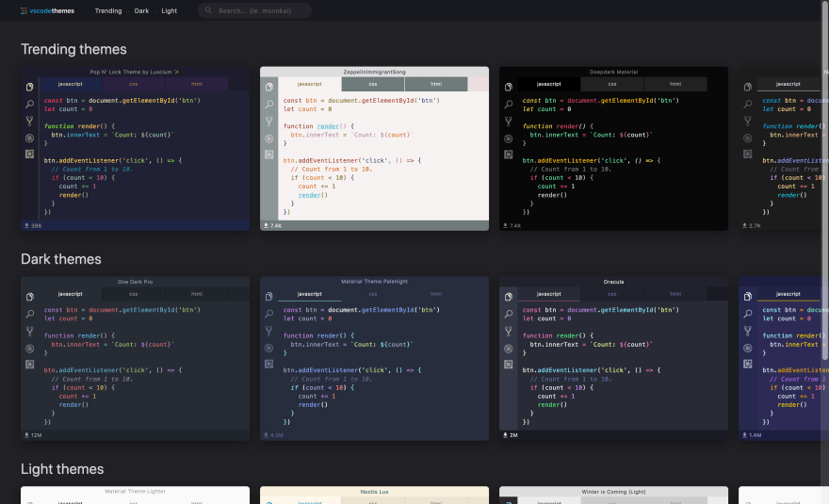The image size is (829, 504).
Task: Click search icon in Deepdark Material sidebar
Action: click(509, 105)
